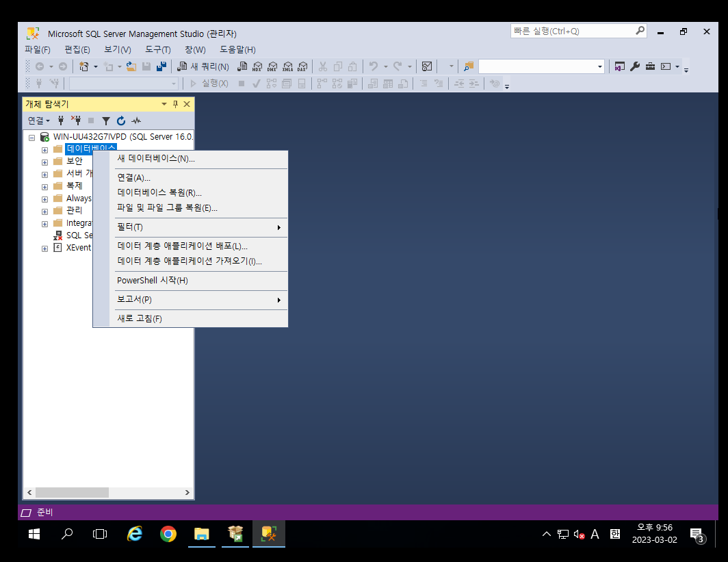Image resolution: width=728 pixels, height=562 pixels.
Task: Open the 도구(T) menu
Action: coord(158,49)
